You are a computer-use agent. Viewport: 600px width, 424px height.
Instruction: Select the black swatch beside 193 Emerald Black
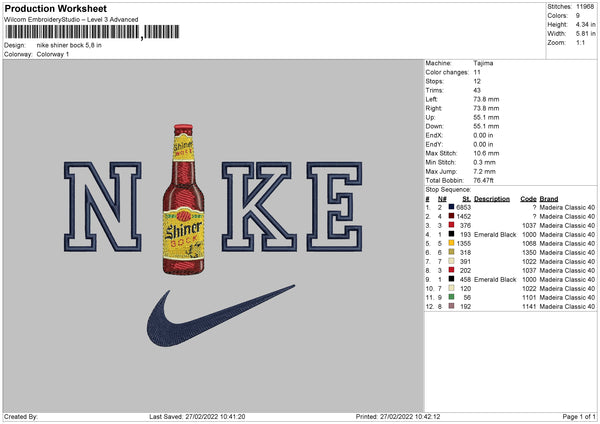click(x=452, y=234)
